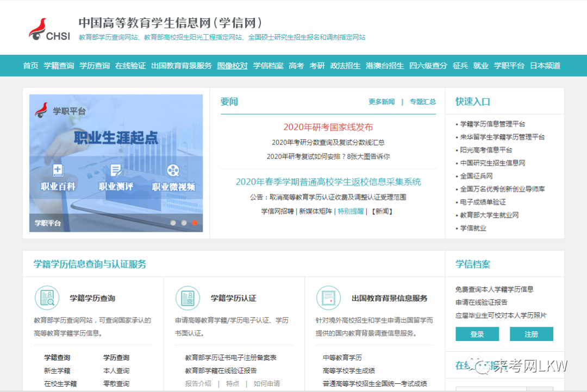
Task: Go to 考研 in navigation bar
Action: click(x=317, y=66)
